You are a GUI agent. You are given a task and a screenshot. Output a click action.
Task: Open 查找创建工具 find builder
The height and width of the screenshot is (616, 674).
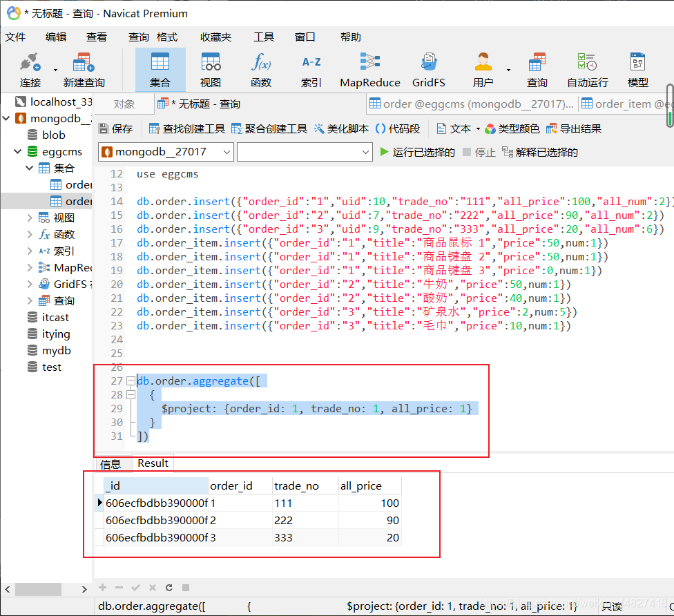pyautogui.click(x=187, y=129)
